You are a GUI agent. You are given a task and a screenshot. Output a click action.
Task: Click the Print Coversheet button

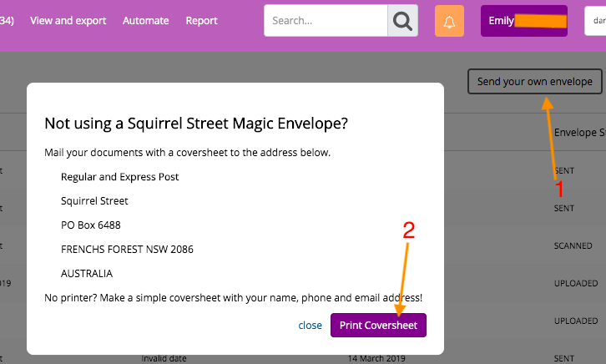[x=378, y=326]
